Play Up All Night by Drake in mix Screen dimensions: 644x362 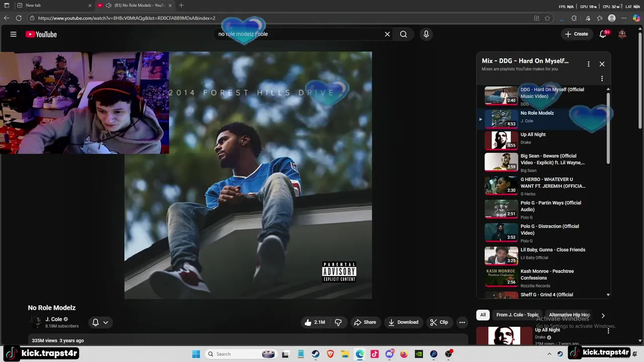click(x=542, y=140)
